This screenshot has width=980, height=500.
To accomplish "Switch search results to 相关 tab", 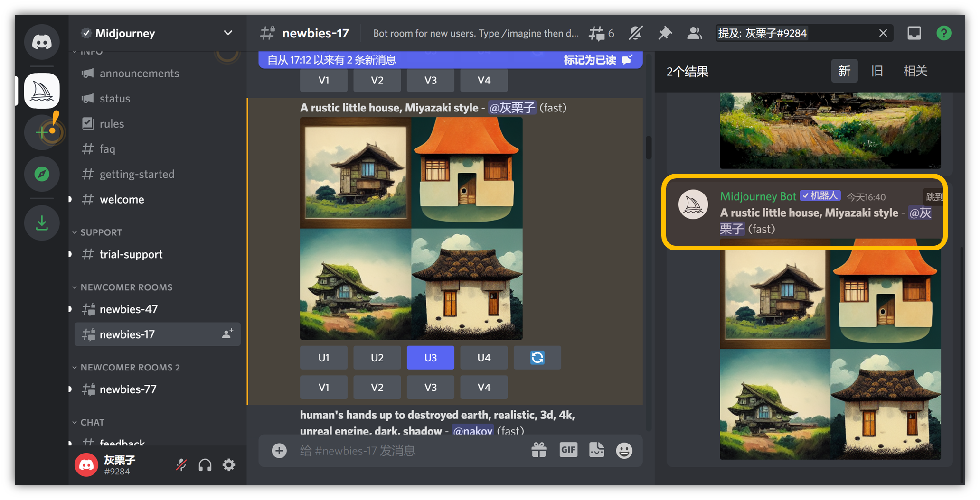I will 915,71.
